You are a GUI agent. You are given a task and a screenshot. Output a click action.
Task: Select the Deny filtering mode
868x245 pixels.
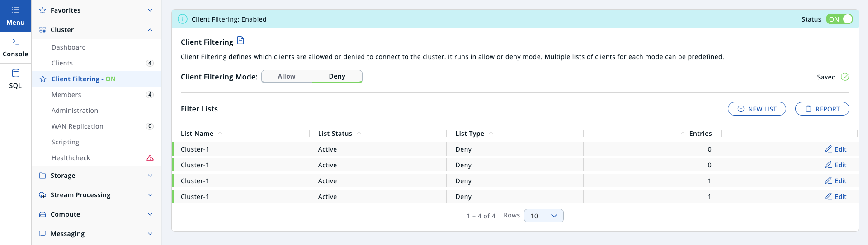337,76
